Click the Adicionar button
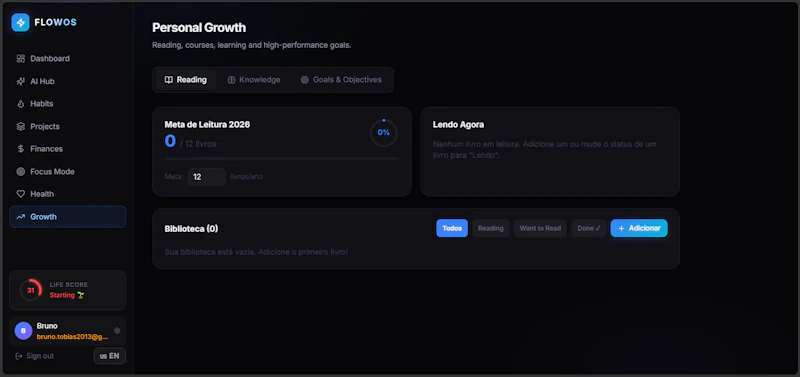 [x=639, y=228]
